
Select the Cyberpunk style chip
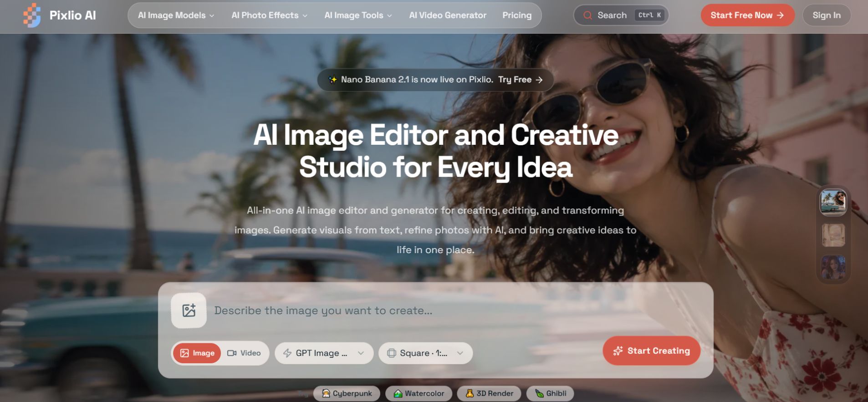[347, 393]
